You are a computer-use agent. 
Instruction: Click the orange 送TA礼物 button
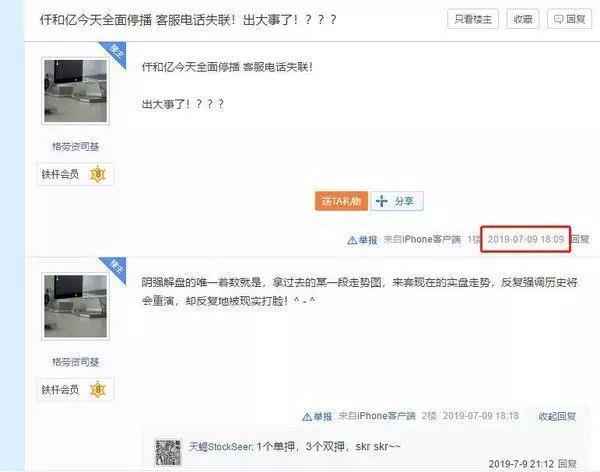click(341, 201)
